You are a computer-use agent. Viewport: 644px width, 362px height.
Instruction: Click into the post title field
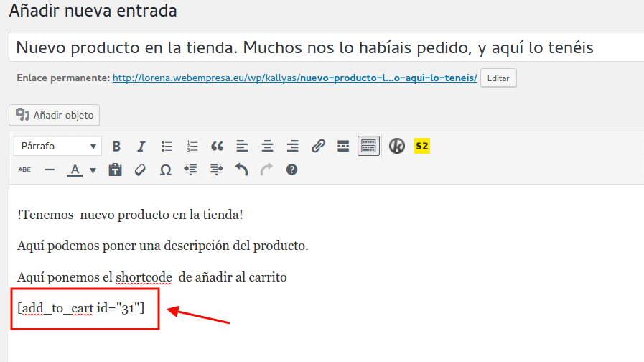pos(327,47)
